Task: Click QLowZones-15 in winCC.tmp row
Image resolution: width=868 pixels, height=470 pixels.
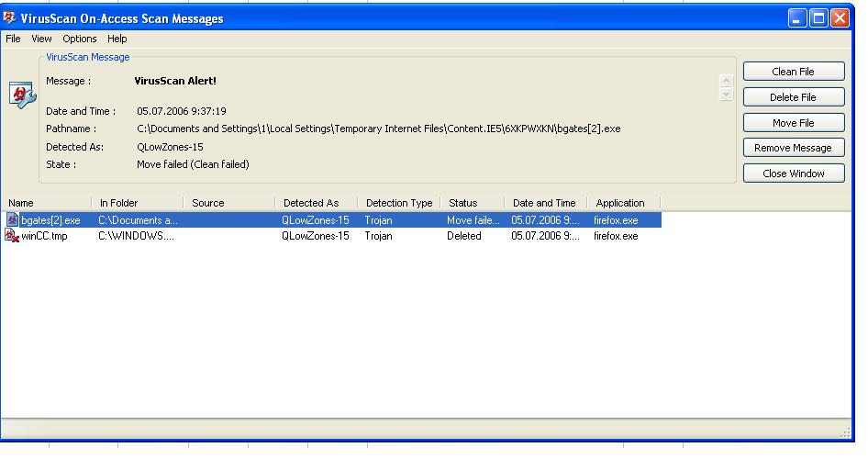Action: pyautogui.click(x=316, y=237)
